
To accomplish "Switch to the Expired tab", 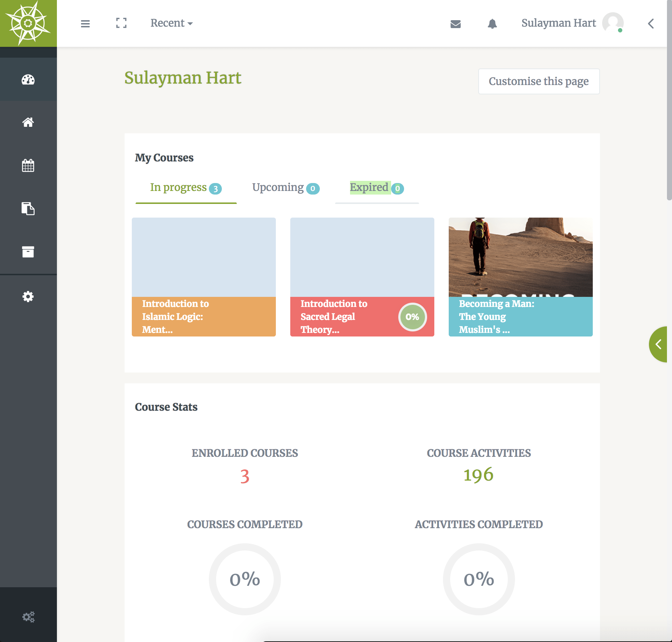I will [x=377, y=188].
